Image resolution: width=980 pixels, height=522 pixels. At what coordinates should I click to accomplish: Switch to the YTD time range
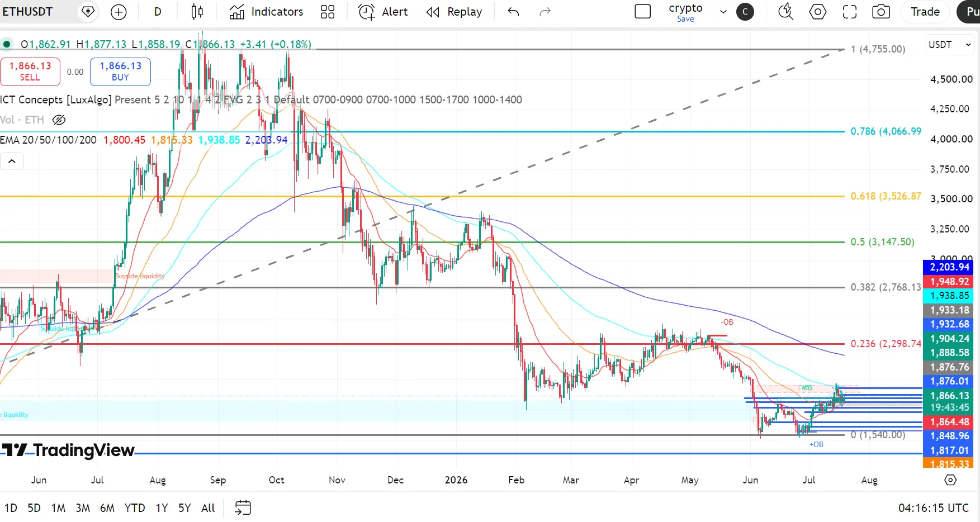pos(135,508)
